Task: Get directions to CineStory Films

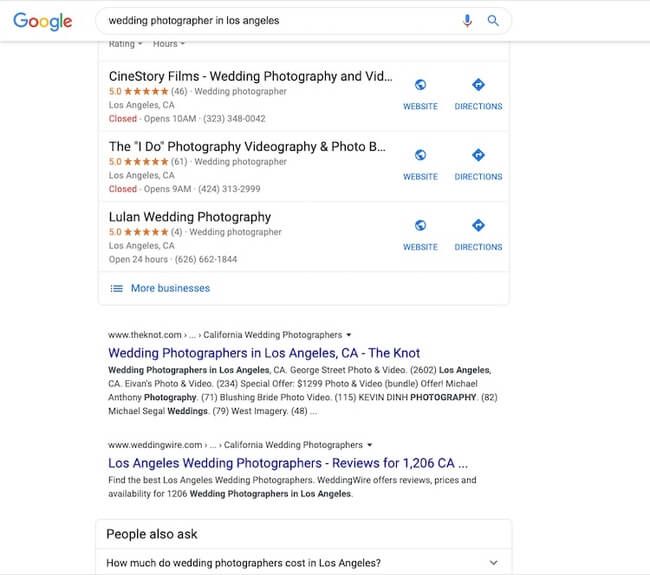Action: [x=478, y=86]
